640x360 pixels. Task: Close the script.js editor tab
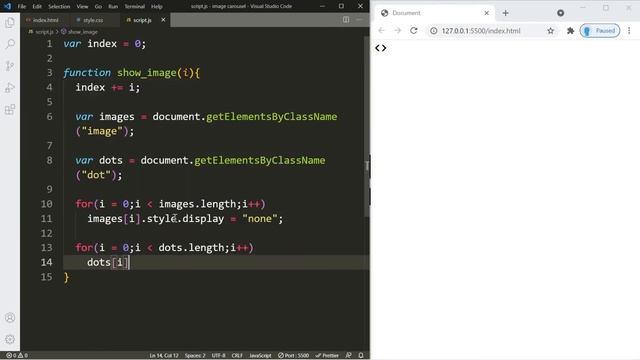pos(163,20)
